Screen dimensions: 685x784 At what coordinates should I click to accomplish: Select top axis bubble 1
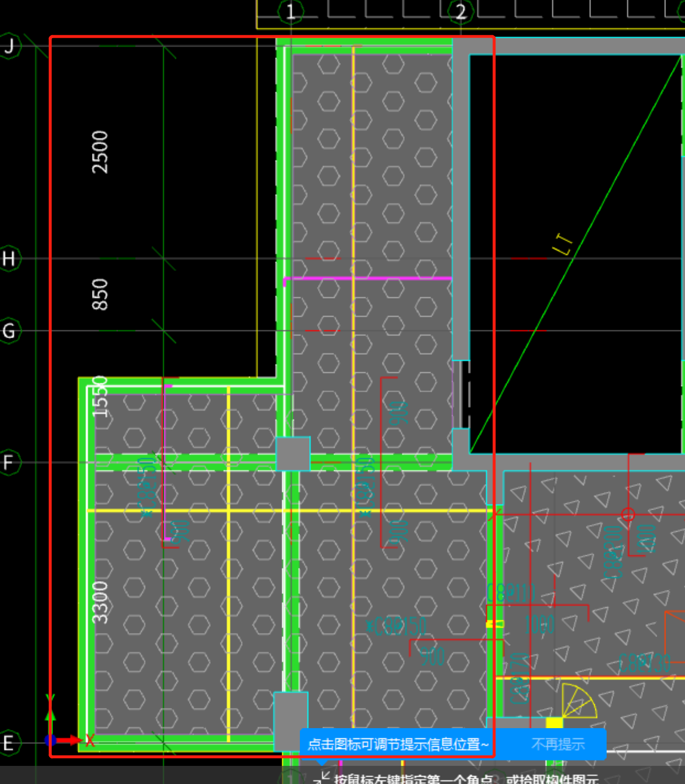click(x=291, y=12)
